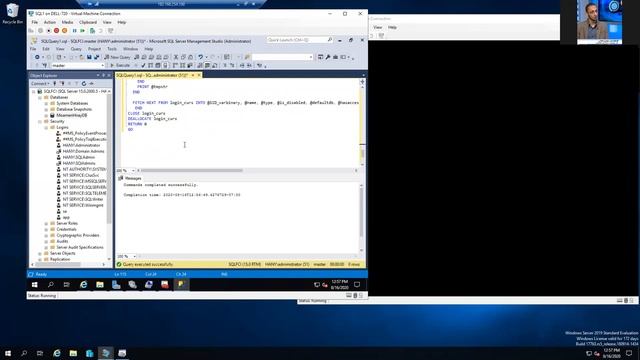Viewport: 640px width, 360px height.
Task: Click the search icon on inner VM taskbar
Action: click(x=51, y=284)
